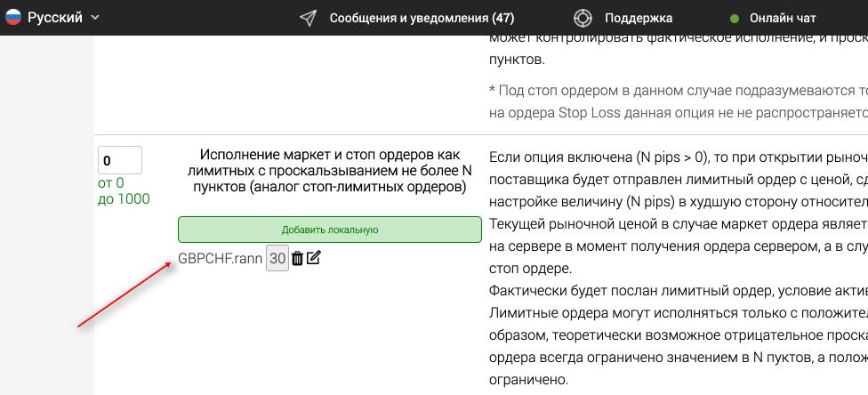The image size is (868, 395).
Task: Open the Русский language dropdown arrow
Action: [95, 18]
